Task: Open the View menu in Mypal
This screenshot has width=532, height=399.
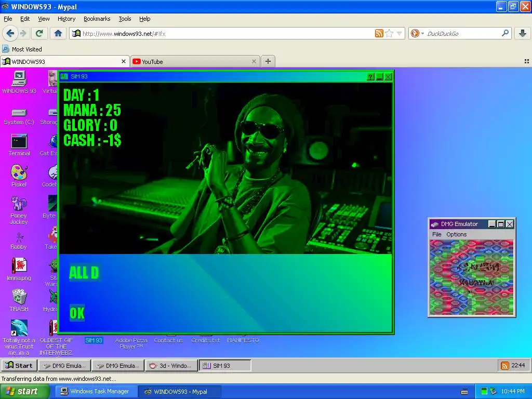Action: [x=44, y=19]
